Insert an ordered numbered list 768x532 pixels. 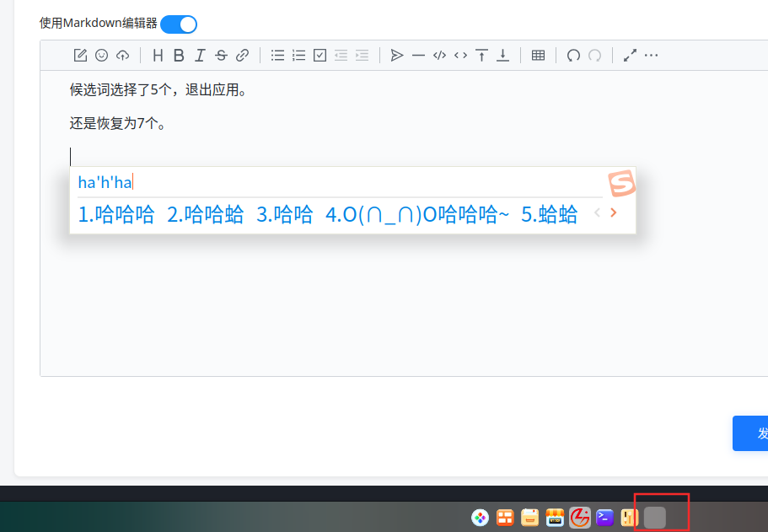(x=298, y=56)
